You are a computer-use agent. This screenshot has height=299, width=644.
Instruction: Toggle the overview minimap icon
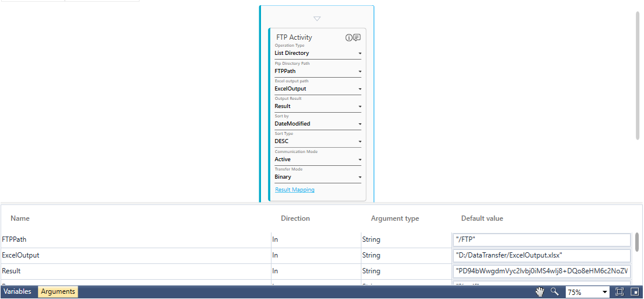click(x=634, y=291)
